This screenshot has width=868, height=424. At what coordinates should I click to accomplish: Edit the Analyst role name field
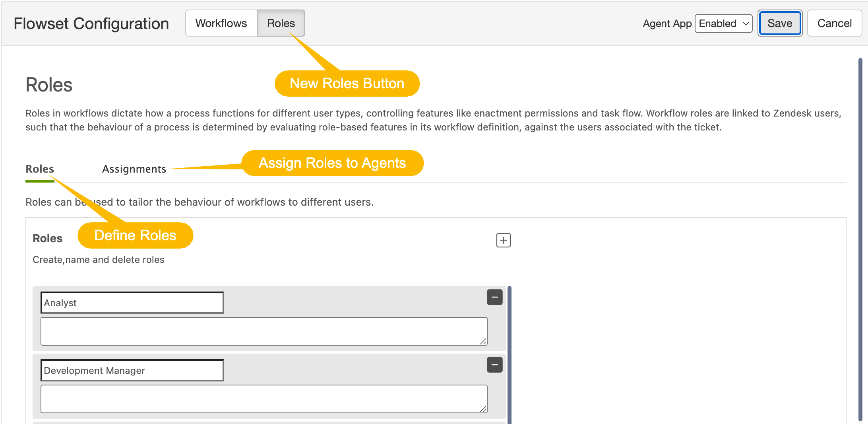(x=132, y=303)
